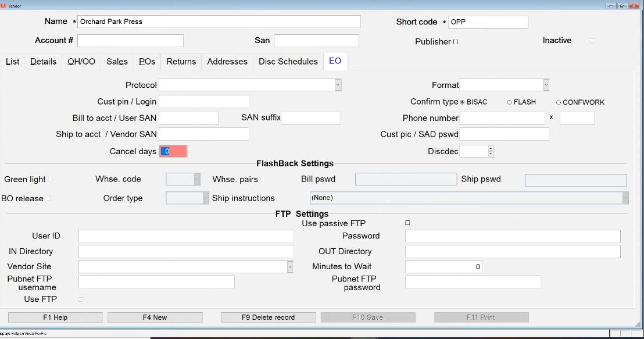Open the Disc Schedules tab

(288, 62)
